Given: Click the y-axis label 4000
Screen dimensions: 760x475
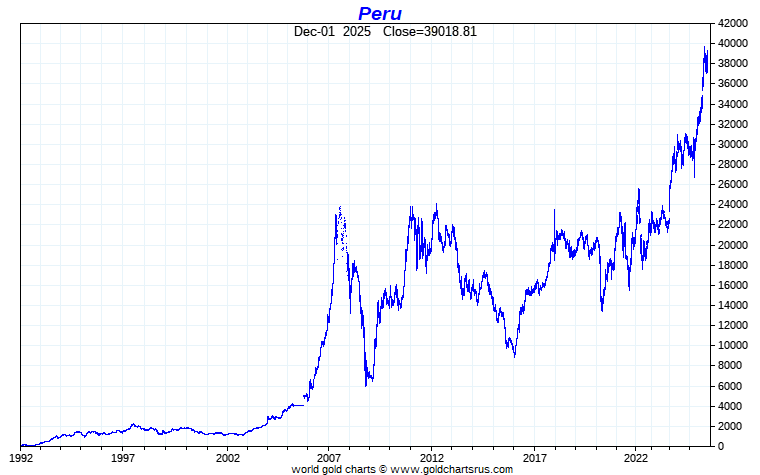Looking at the screenshot, I should point(730,406).
